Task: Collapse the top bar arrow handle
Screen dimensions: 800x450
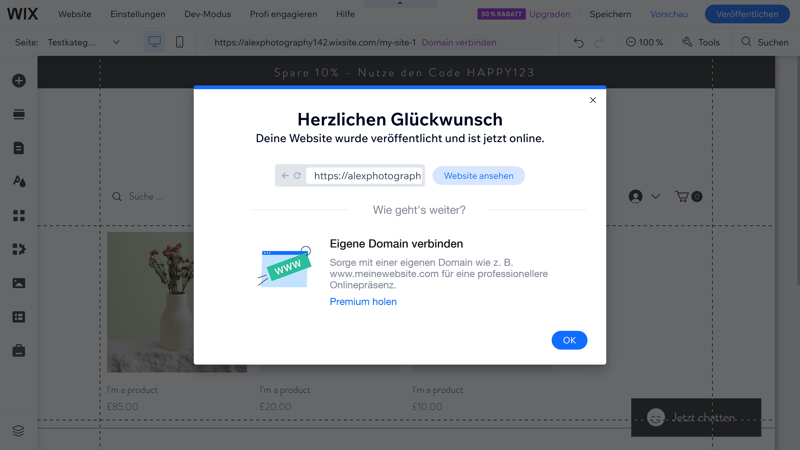Action: click(x=400, y=4)
